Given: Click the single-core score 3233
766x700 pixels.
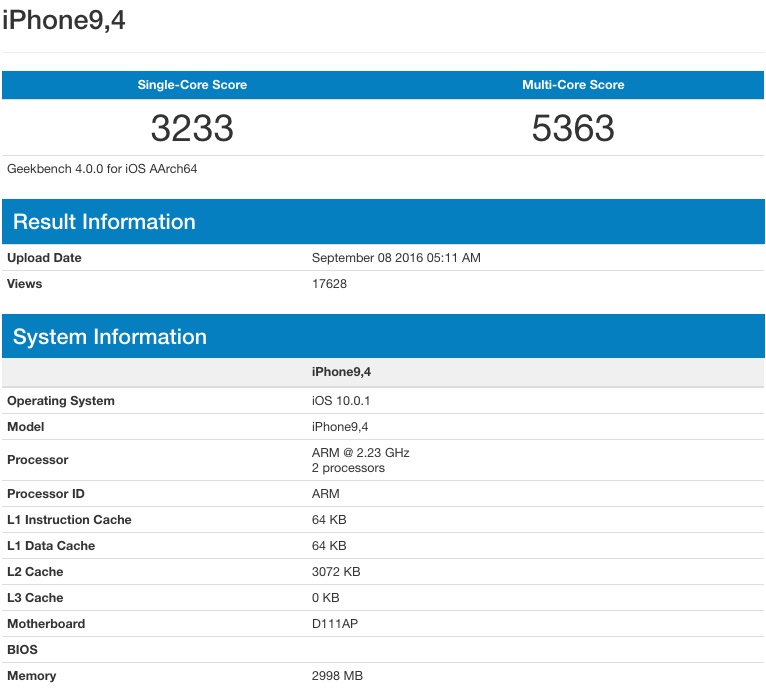Looking at the screenshot, I should [x=192, y=128].
